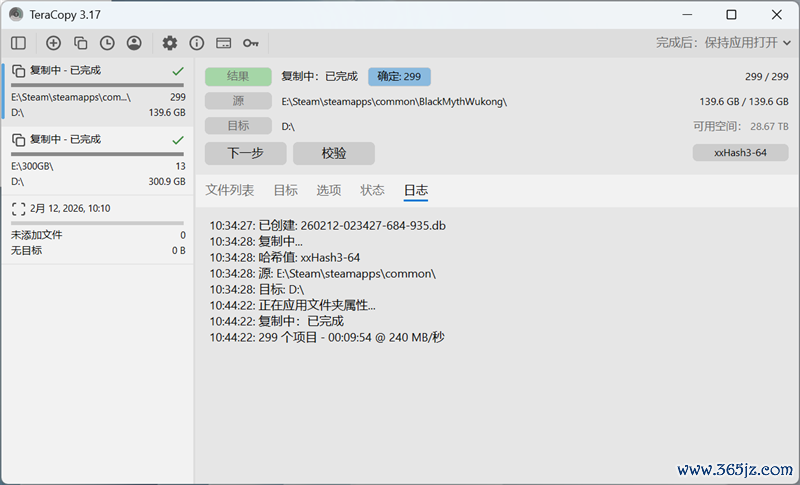Open the 完成后 action dropdown
Viewport: 800px width, 485px height.
[x=723, y=43]
